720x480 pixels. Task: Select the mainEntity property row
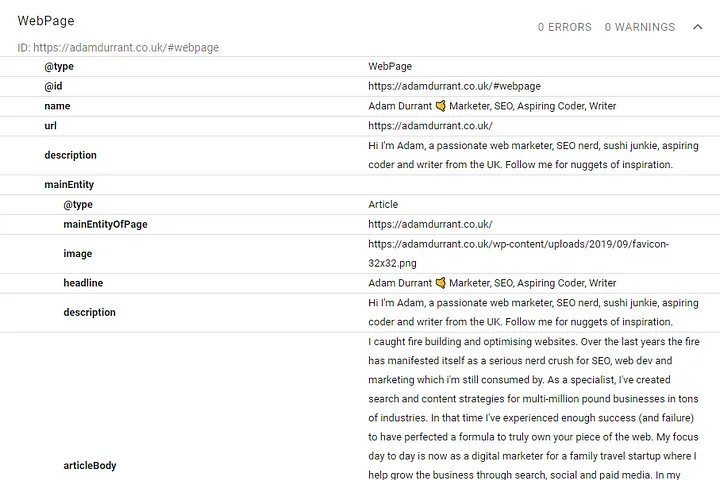coord(360,185)
